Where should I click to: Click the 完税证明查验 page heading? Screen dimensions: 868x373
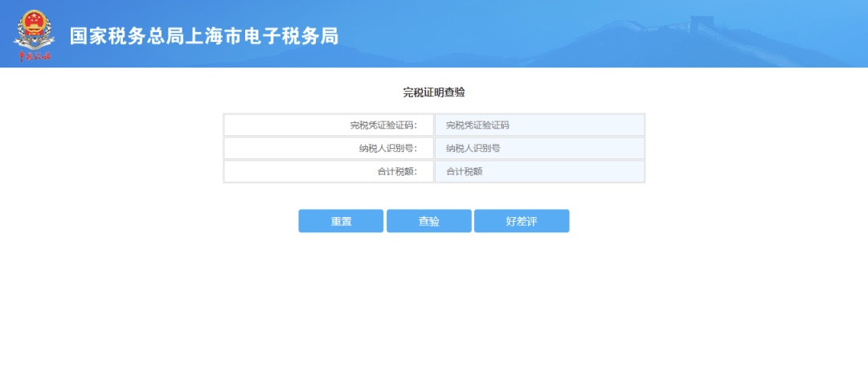tap(433, 93)
